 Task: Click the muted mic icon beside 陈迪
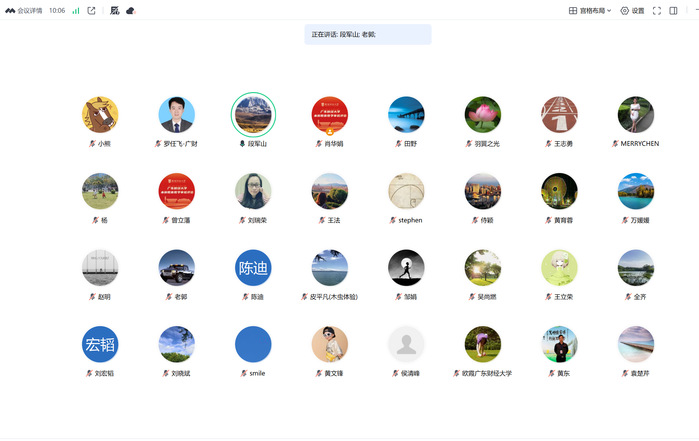[x=244, y=297]
